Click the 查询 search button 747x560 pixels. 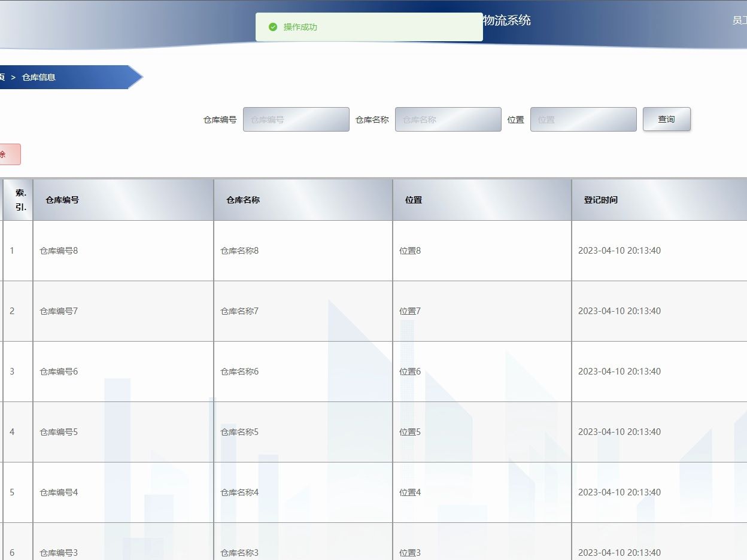(x=666, y=119)
